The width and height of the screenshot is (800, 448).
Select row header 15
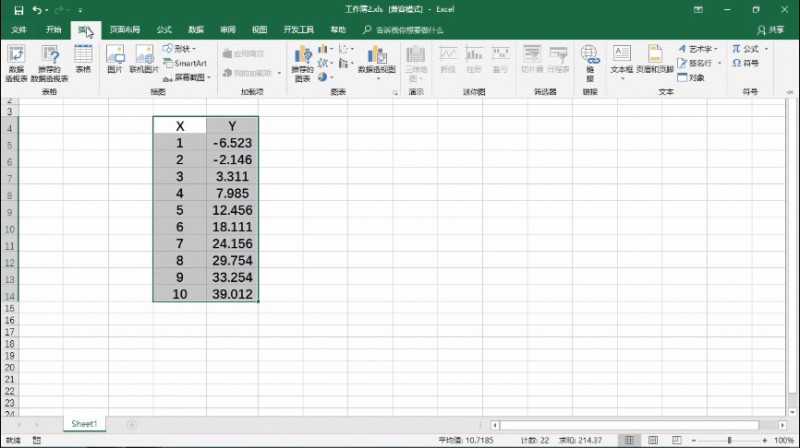click(10, 308)
